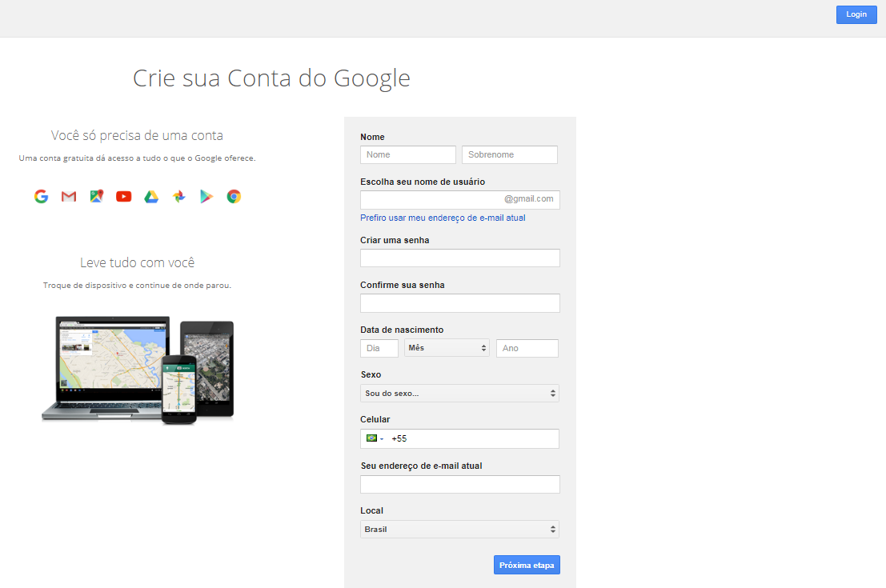886x588 pixels.
Task: Click the Google G icon
Action: coord(42,197)
